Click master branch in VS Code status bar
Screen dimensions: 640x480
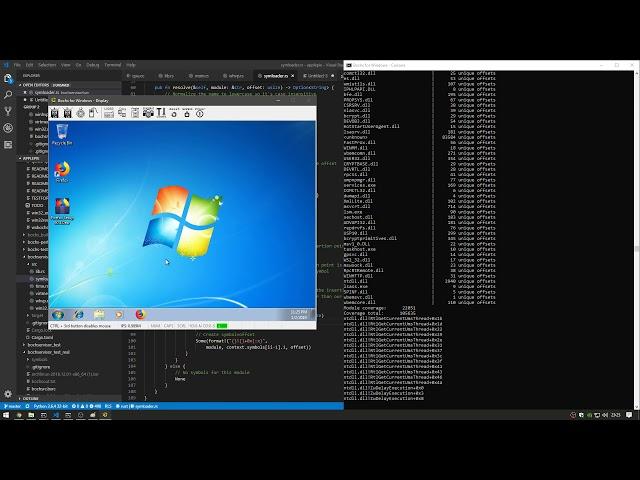(12, 406)
